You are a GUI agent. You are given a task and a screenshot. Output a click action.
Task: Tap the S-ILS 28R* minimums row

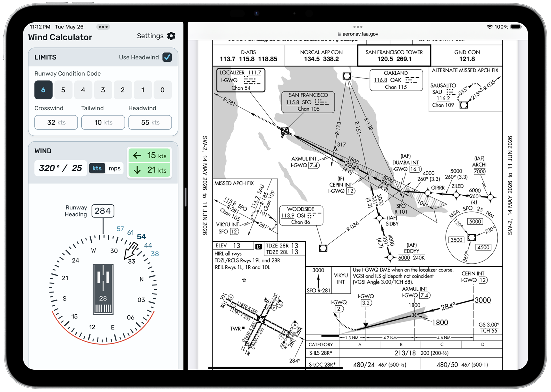[x=404, y=353]
